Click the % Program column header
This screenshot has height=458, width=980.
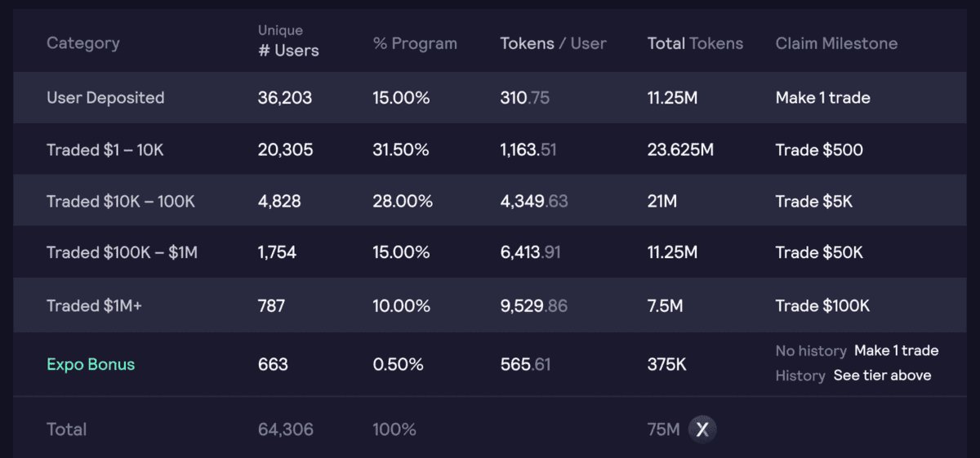point(415,43)
